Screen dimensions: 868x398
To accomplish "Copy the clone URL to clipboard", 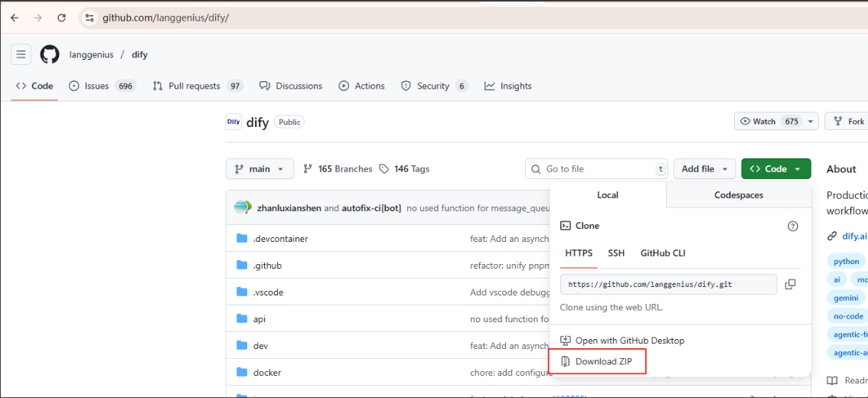I will point(791,284).
